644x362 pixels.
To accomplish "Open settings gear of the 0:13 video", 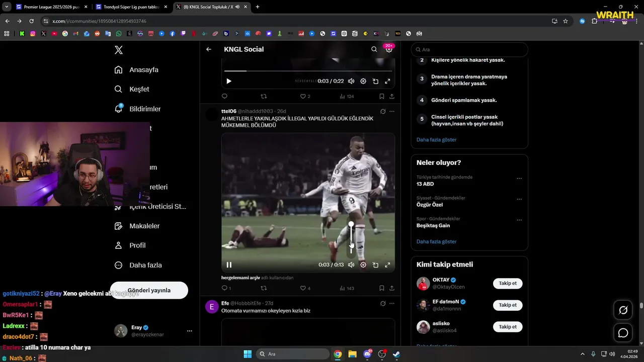I will click(363, 265).
